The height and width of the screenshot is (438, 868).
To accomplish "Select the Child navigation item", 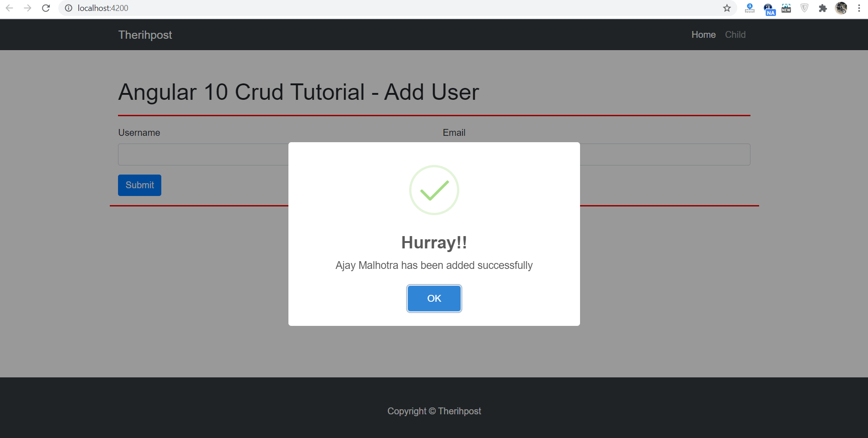I will (x=735, y=34).
